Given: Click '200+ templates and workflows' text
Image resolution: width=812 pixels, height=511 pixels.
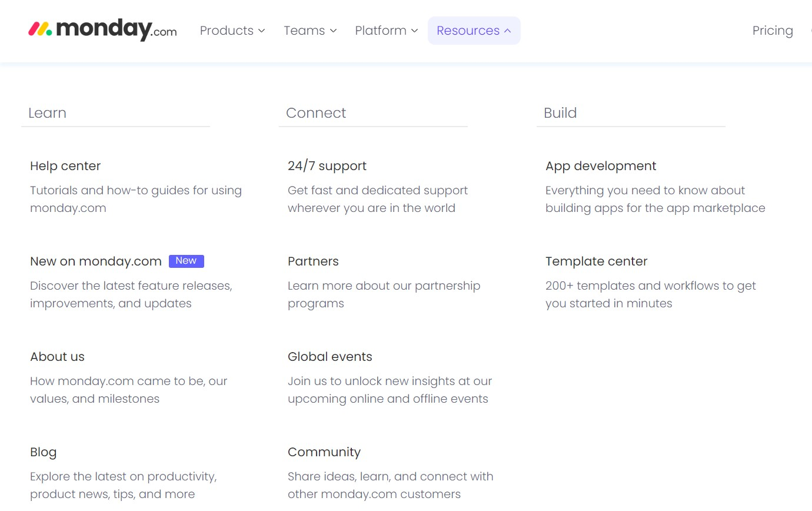Looking at the screenshot, I should pos(651,294).
